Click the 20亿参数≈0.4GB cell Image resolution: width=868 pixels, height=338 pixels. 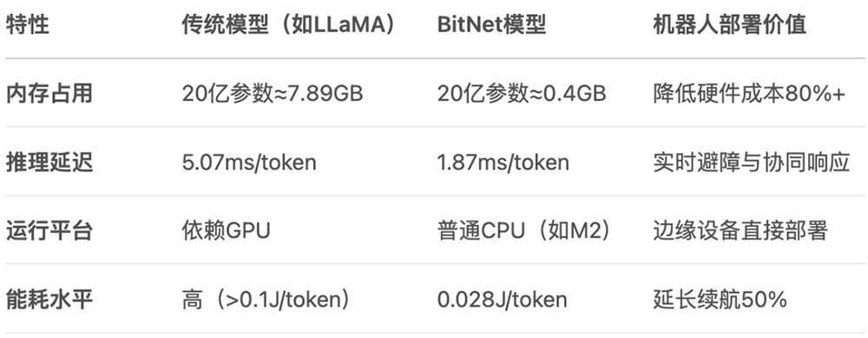click(x=522, y=94)
